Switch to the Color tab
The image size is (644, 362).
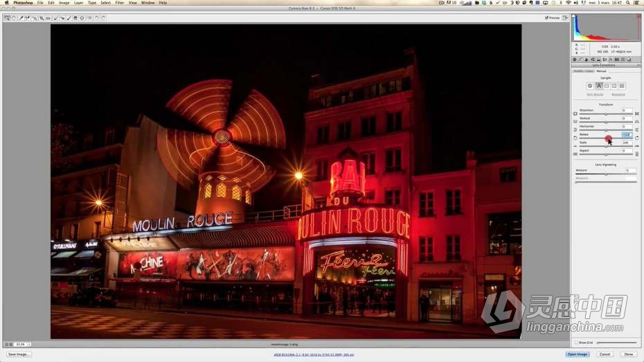[x=590, y=71]
